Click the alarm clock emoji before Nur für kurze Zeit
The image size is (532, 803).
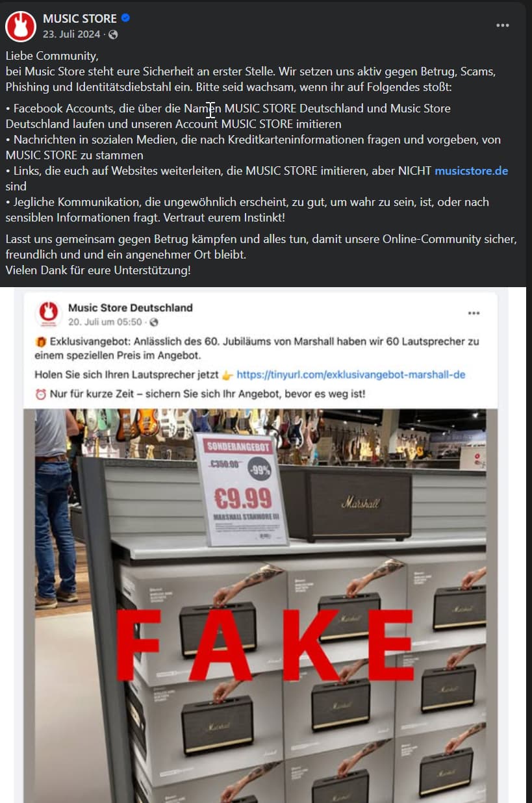(x=40, y=394)
